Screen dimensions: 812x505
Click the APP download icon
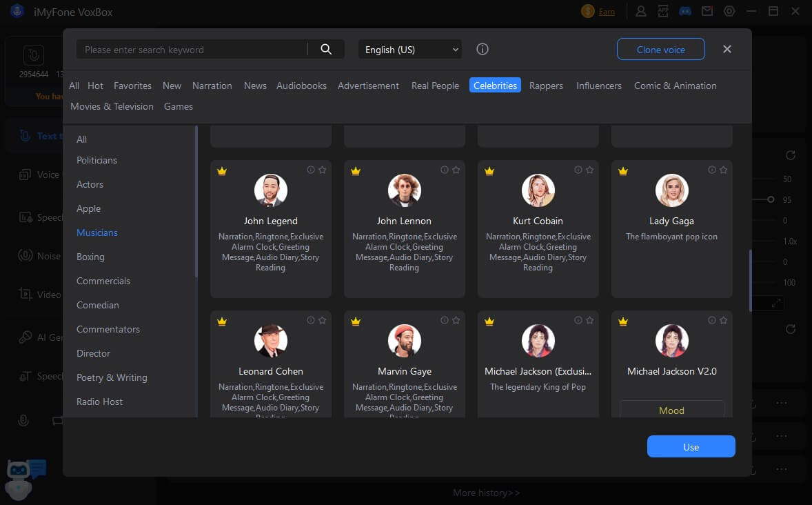pos(663,12)
